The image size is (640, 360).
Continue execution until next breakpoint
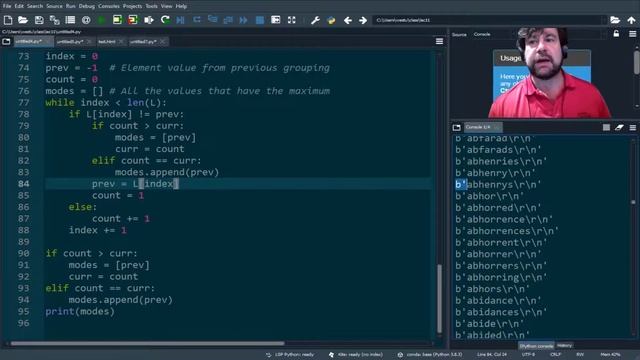click(x=244, y=20)
